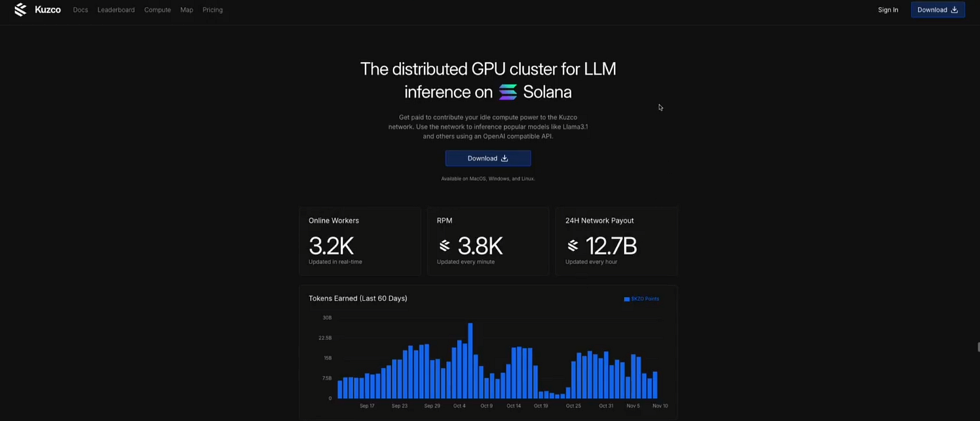
Task: Open the Map page
Action: click(186, 10)
